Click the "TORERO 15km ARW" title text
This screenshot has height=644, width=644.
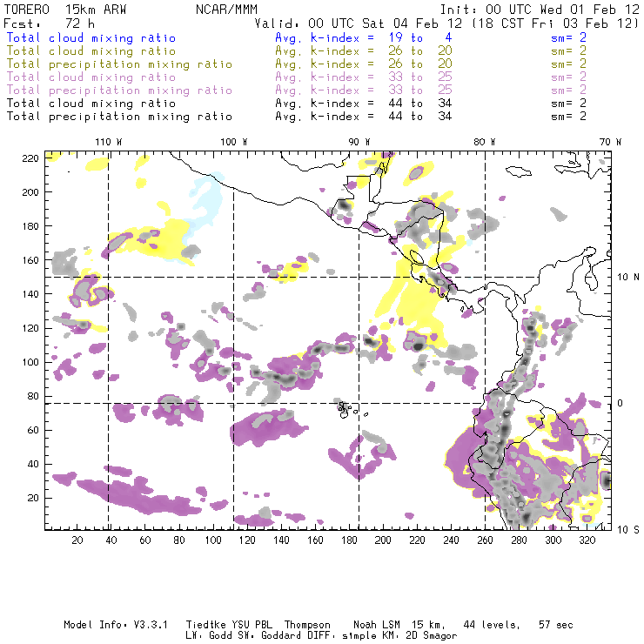65,10
